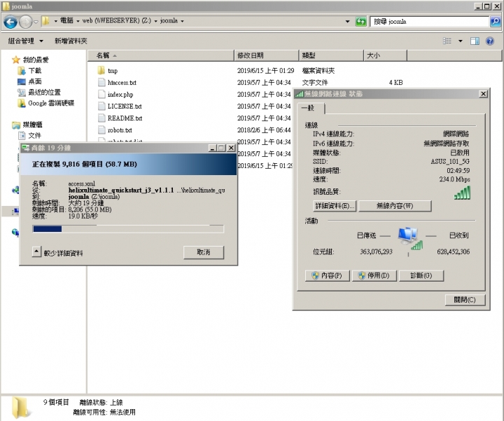Click 無線內容(W) button
The image size is (504, 421).
pos(395,206)
